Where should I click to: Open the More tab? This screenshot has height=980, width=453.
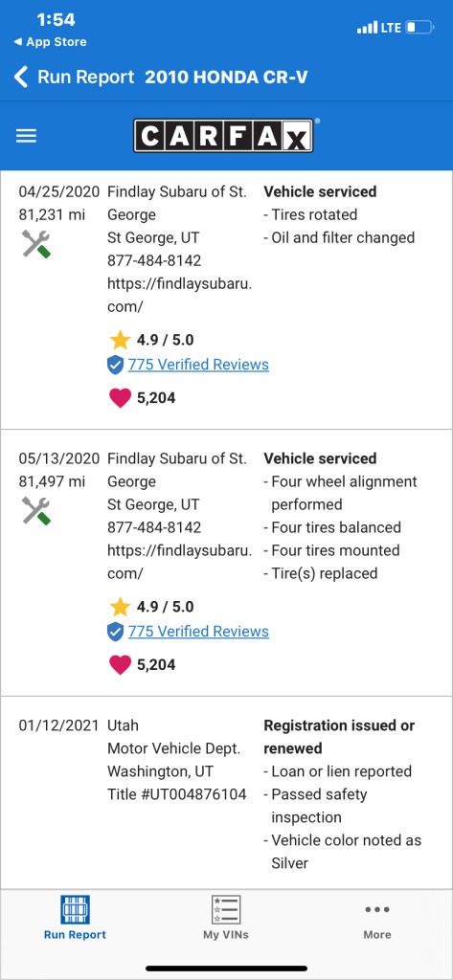[377, 918]
